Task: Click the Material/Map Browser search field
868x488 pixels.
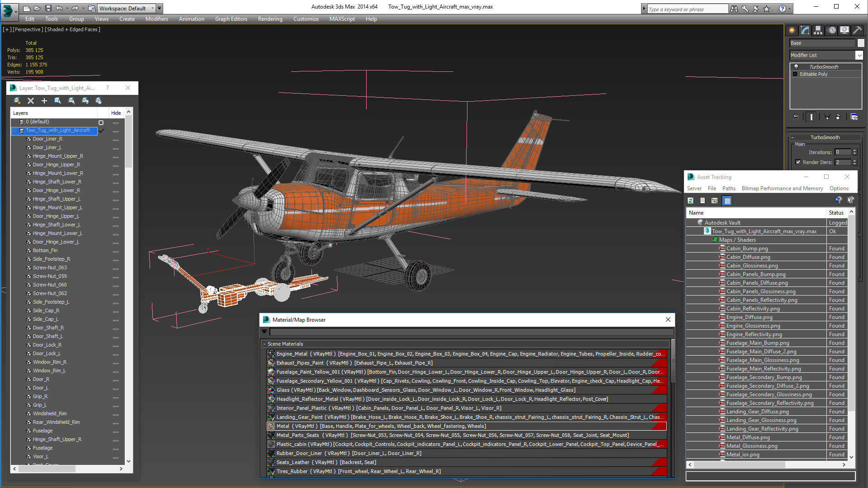Action: [472, 332]
